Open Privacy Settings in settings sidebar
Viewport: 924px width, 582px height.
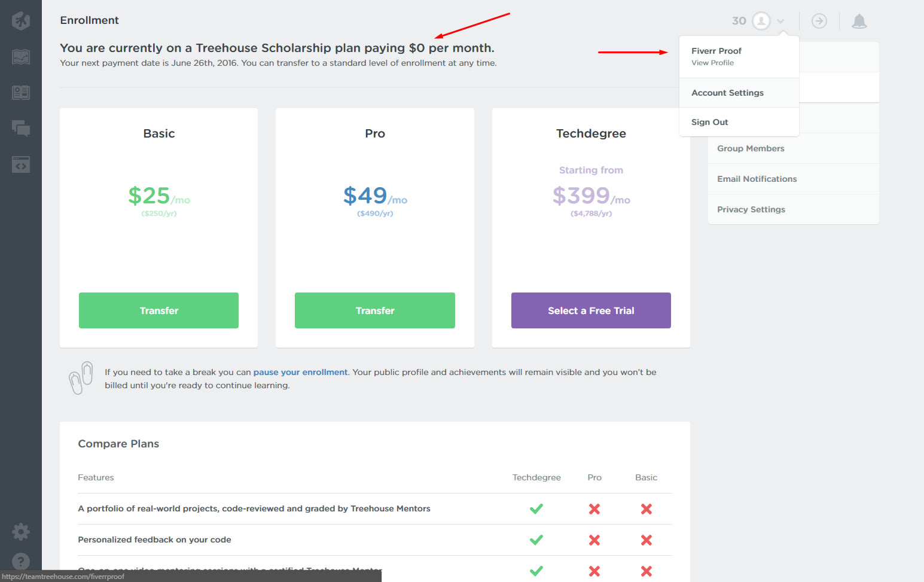click(751, 209)
